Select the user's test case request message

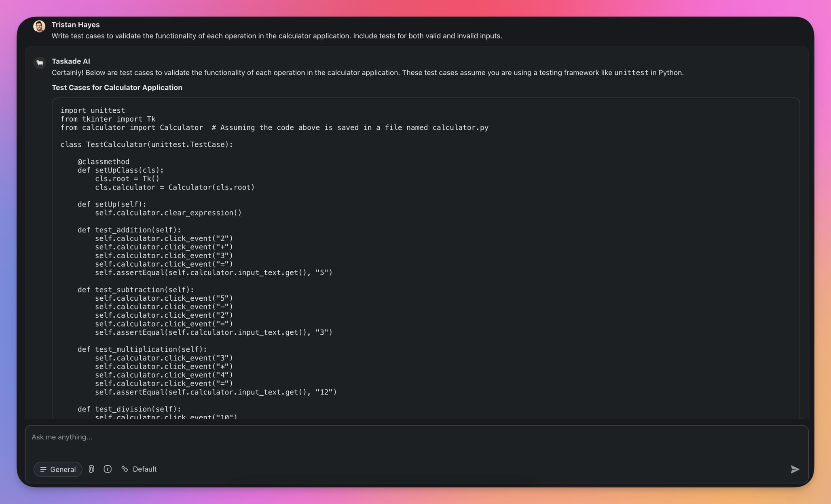[277, 36]
